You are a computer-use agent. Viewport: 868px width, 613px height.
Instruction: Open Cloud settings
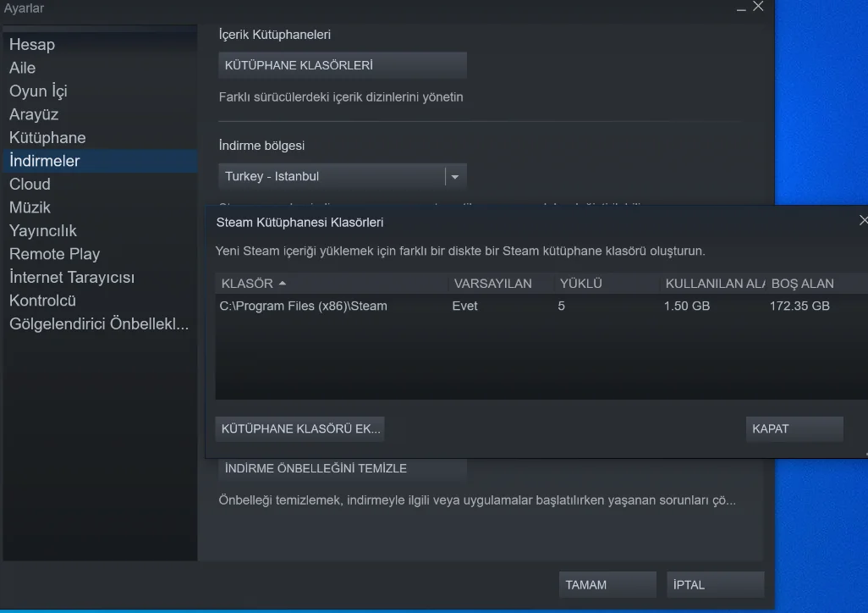point(100,184)
